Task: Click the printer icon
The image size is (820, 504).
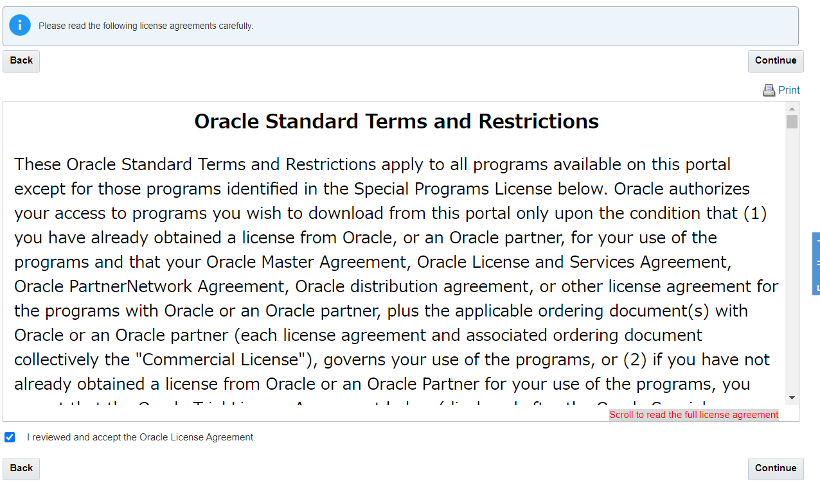Action: pos(769,91)
